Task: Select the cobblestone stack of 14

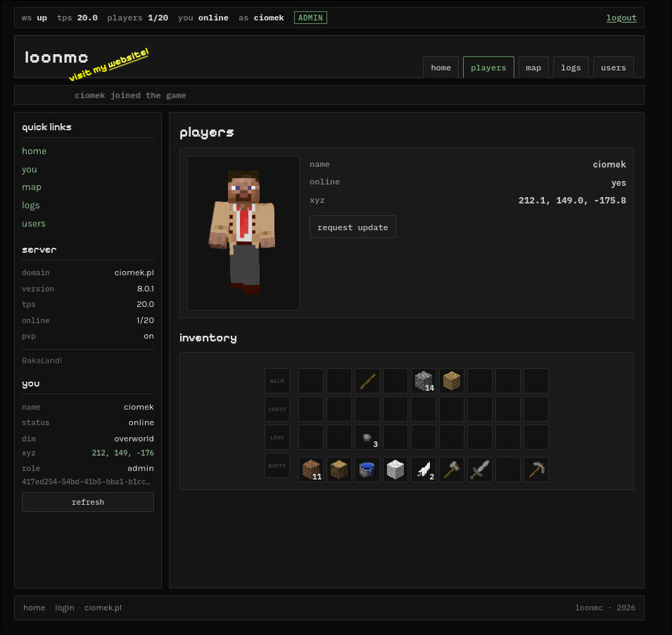Action: [424, 381]
